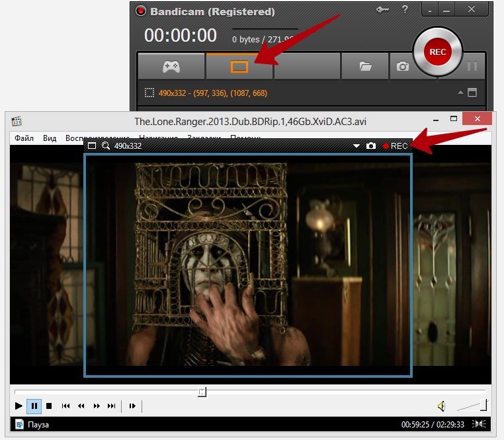504x440 pixels.
Task: Click the 00:00:00 recording timer
Action: [x=181, y=35]
